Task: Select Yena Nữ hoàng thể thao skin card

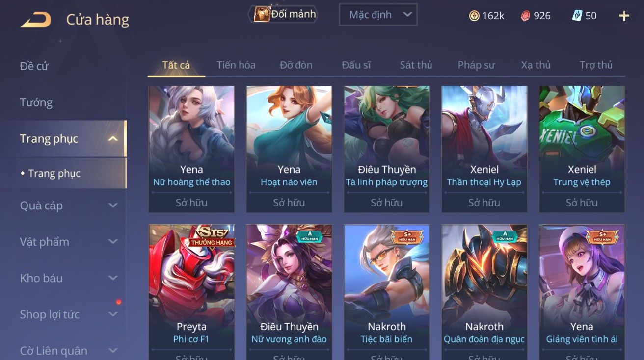Action: (191, 149)
